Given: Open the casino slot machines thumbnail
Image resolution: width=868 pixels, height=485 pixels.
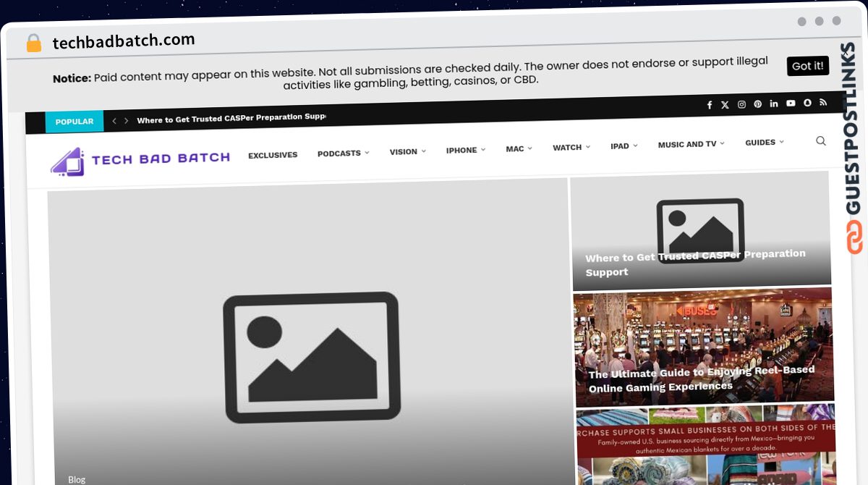Looking at the screenshot, I should 703,346.
